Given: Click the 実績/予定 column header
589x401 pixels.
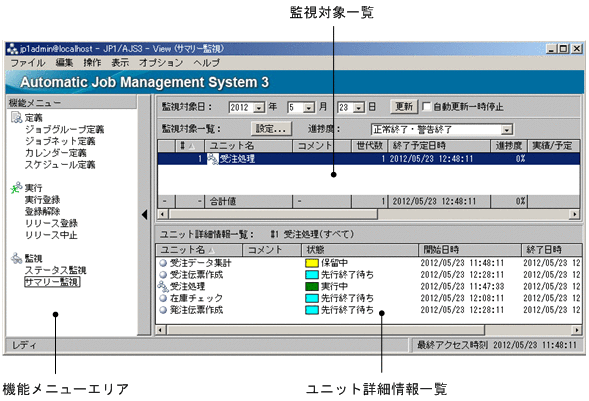Looking at the screenshot, I should pos(553,146).
